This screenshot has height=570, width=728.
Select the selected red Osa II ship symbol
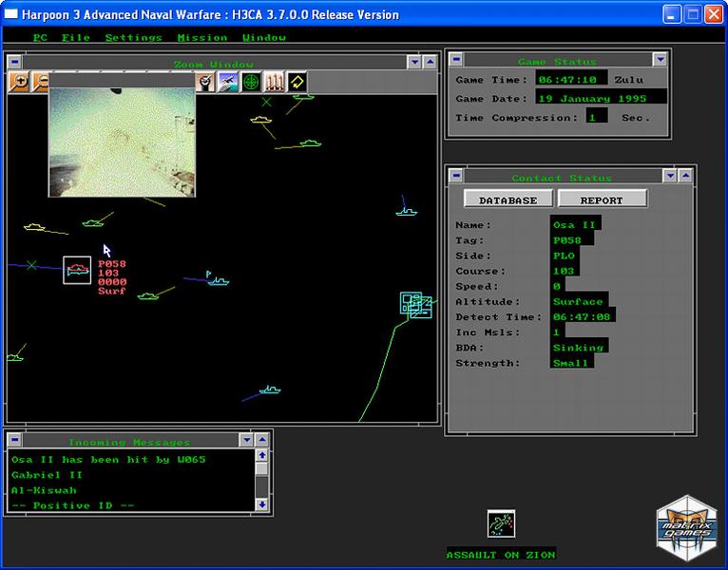tap(77, 271)
